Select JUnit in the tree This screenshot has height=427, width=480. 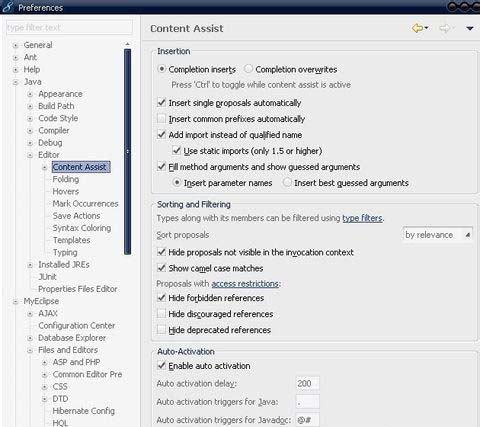[47, 277]
